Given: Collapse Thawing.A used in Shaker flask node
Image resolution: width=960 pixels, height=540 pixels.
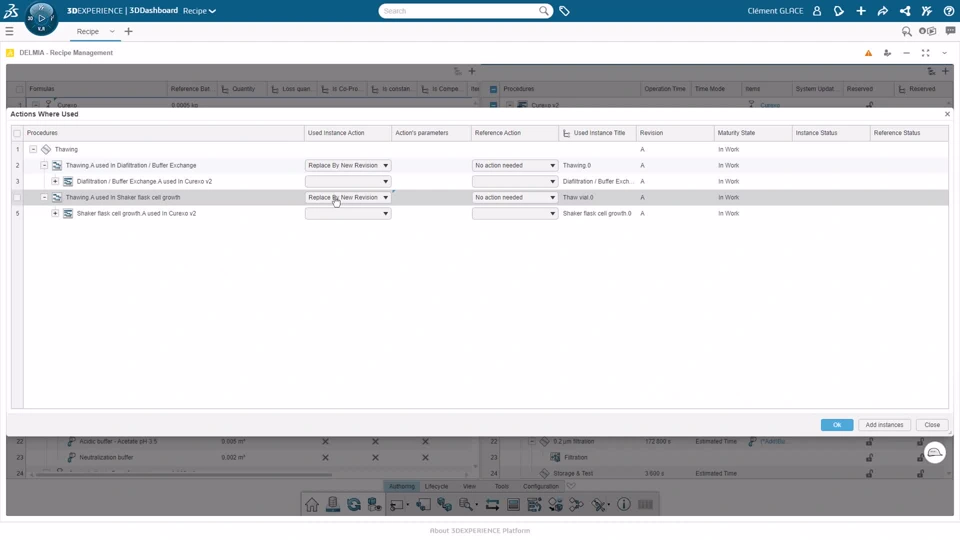Looking at the screenshot, I should click(44, 197).
